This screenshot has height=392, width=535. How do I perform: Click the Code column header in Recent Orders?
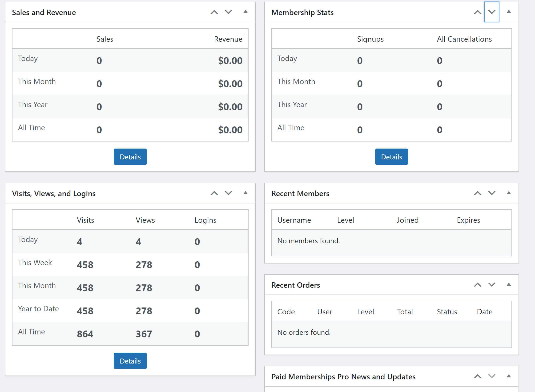[x=286, y=312]
